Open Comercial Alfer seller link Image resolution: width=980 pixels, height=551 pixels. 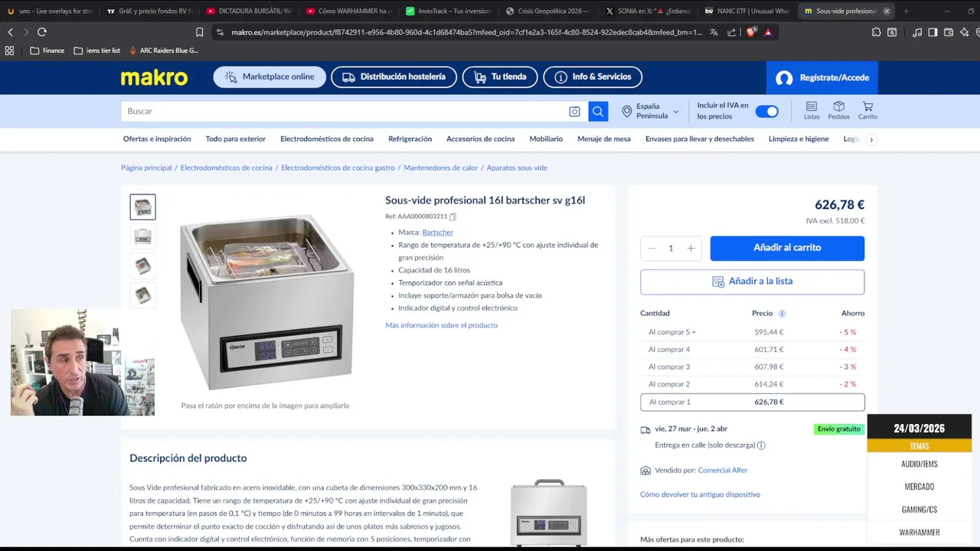[723, 471]
